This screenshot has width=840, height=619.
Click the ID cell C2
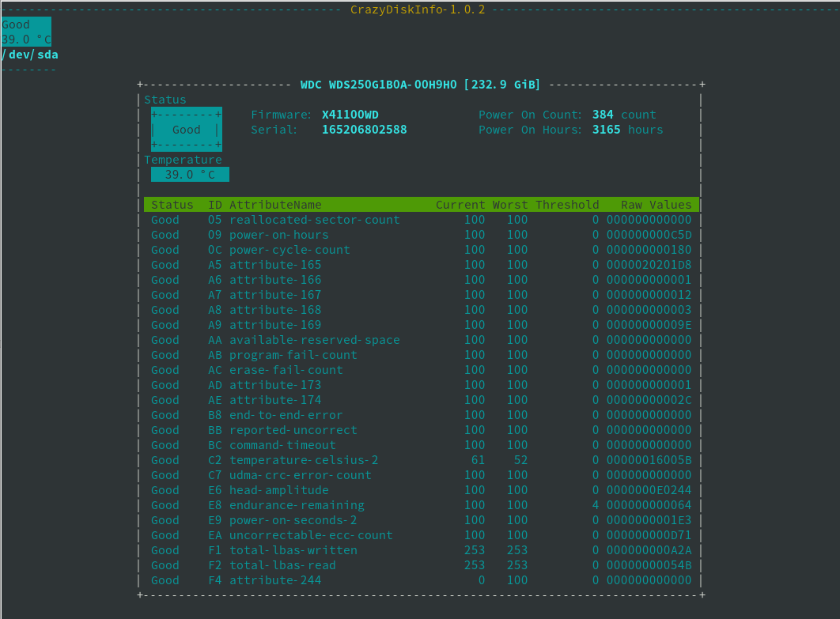215,459
